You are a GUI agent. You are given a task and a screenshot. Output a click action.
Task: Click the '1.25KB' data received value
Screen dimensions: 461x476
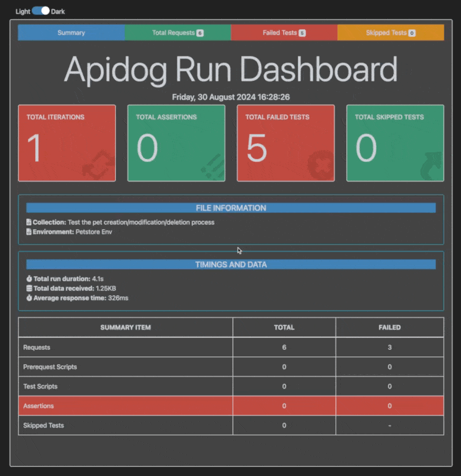click(x=106, y=289)
